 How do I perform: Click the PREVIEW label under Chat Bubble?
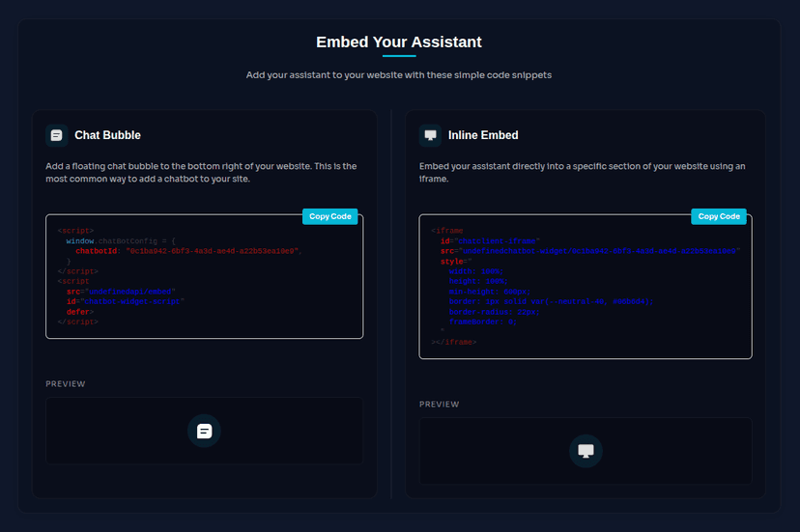66,383
